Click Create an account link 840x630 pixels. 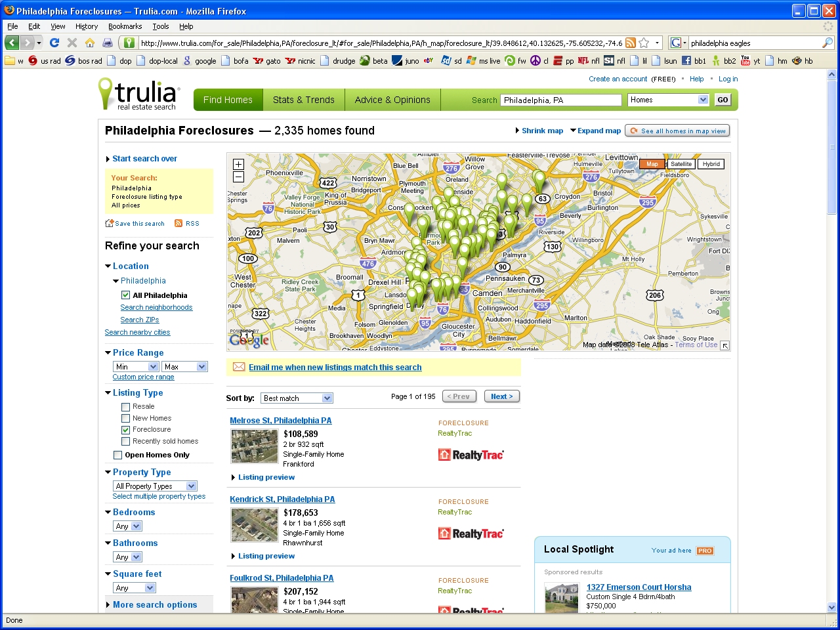click(x=618, y=79)
